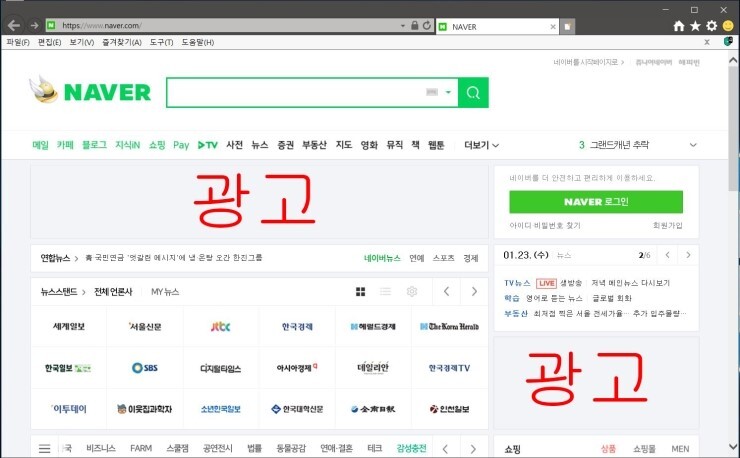Click the green NAVER 로그인 button
Viewport: 740px width, 458px height.
tap(596, 202)
